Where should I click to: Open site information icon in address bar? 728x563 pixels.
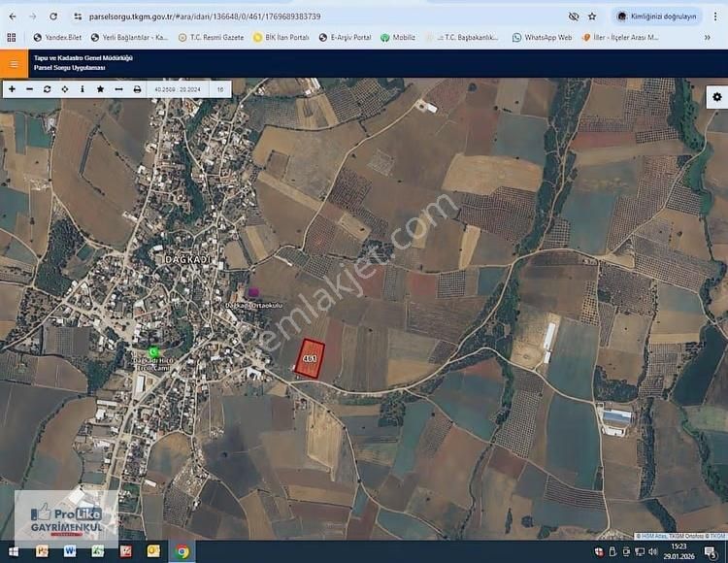[x=78, y=17]
